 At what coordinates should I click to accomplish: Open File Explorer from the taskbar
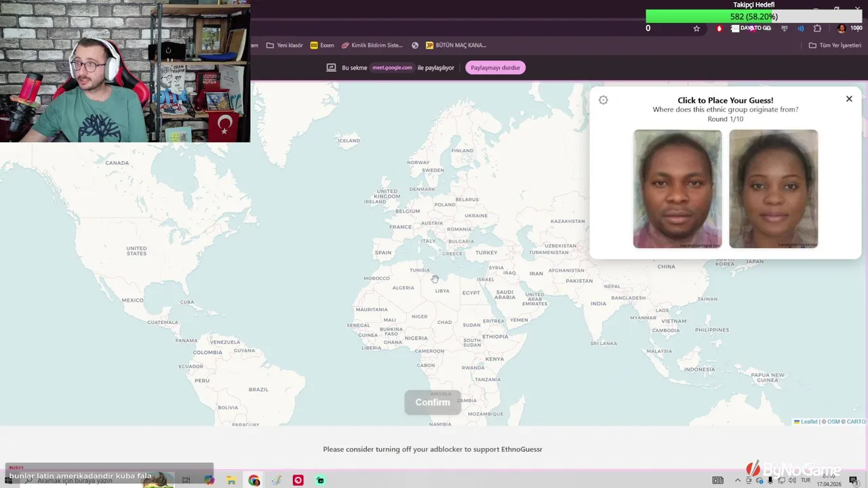pos(231,481)
